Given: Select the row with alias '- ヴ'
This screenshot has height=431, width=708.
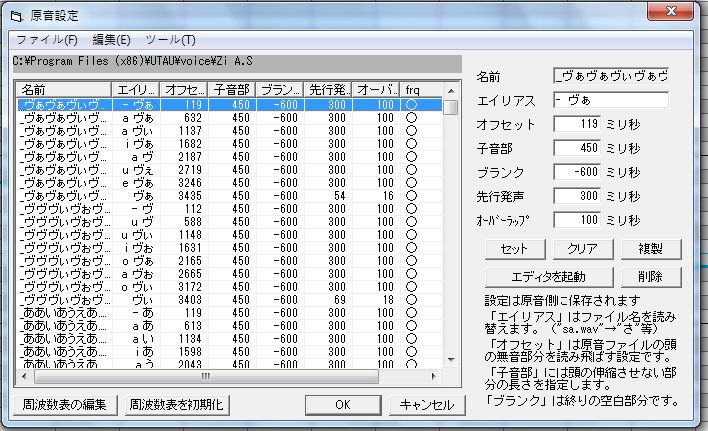Looking at the screenshot, I should point(230,209).
